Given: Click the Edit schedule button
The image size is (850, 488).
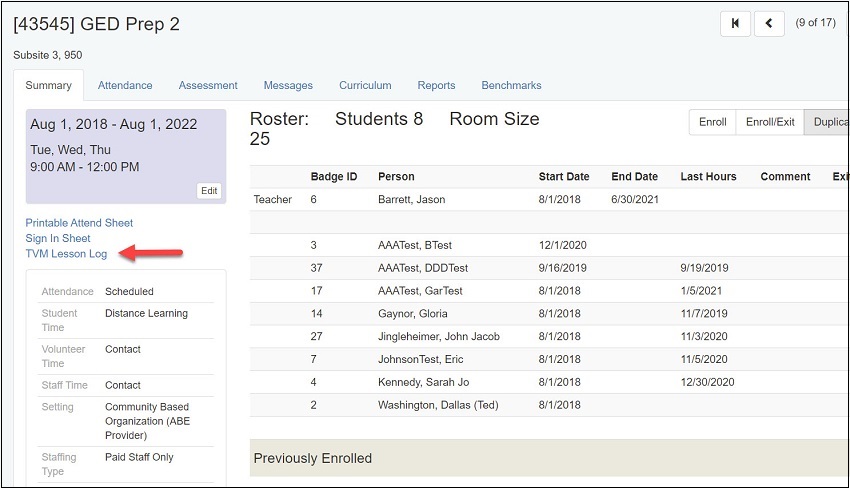Looking at the screenshot, I should [x=209, y=191].
